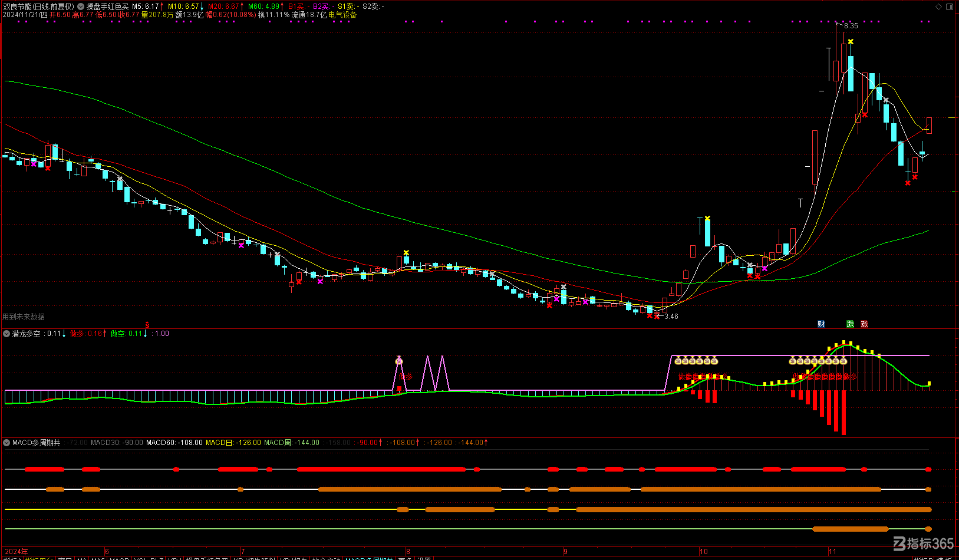Jump to month 7 on time axis
The image size is (959, 560).
click(x=243, y=552)
